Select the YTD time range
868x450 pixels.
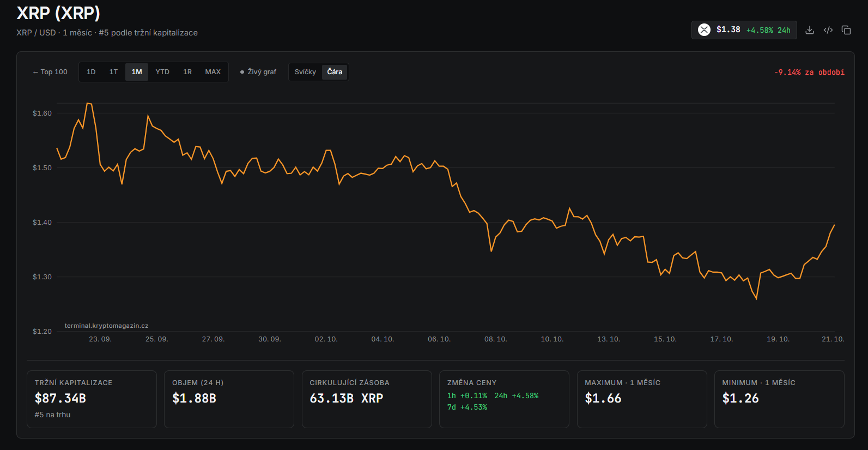[x=162, y=72]
